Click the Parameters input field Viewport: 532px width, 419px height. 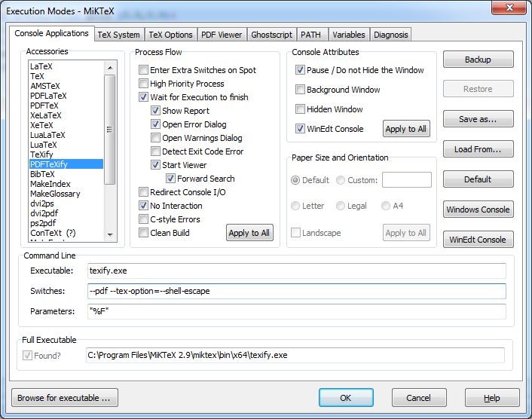[x=297, y=311]
